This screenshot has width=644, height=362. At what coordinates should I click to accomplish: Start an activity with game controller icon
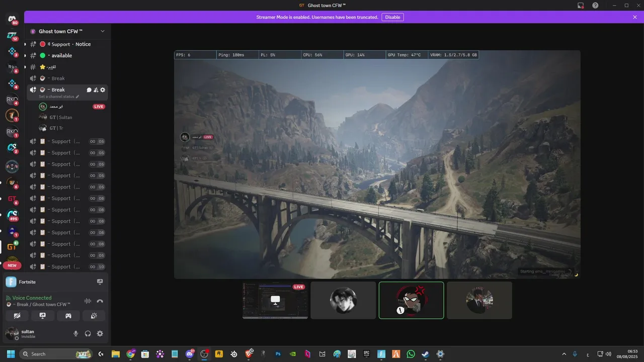(68, 316)
